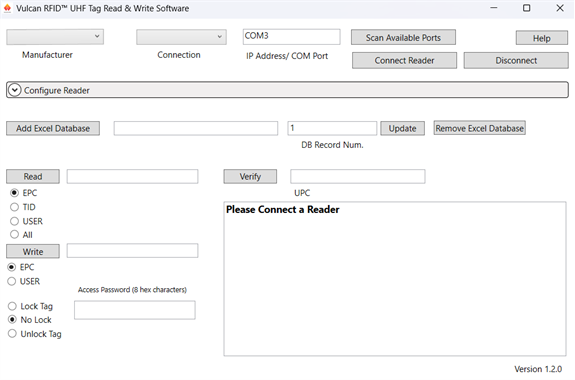Click Scan Available Ports button
The height and width of the screenshot is (380, 575).
(x=403, y=37)
